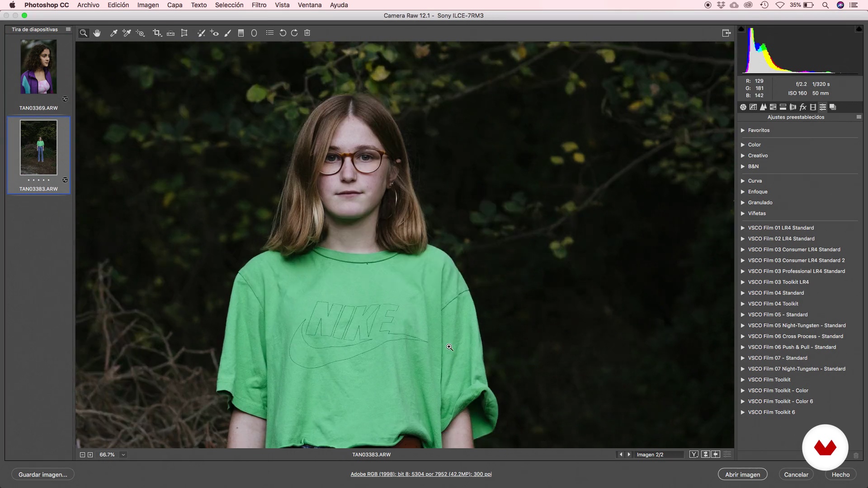Select the Radial Filter tool
This screenshot has height=488, width=868.
[254, 33]
